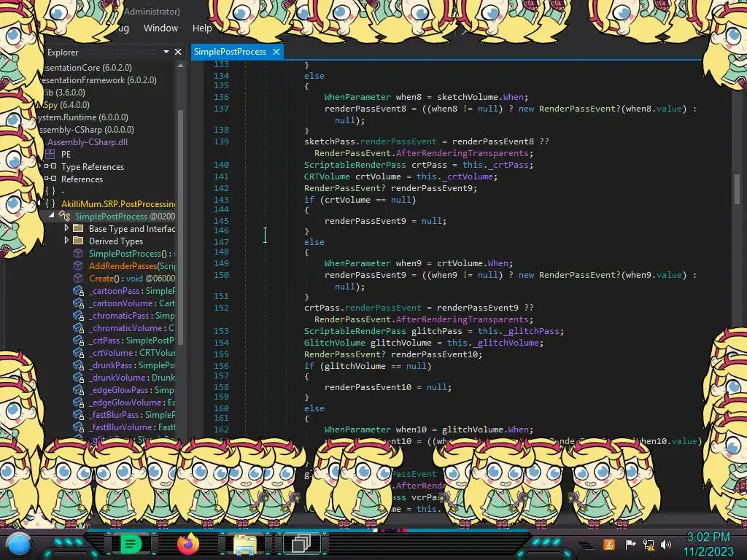Click the code editor vertical scrollbar thumb
This screenshot has width=747, height=560.
click(x=737, y=189)
